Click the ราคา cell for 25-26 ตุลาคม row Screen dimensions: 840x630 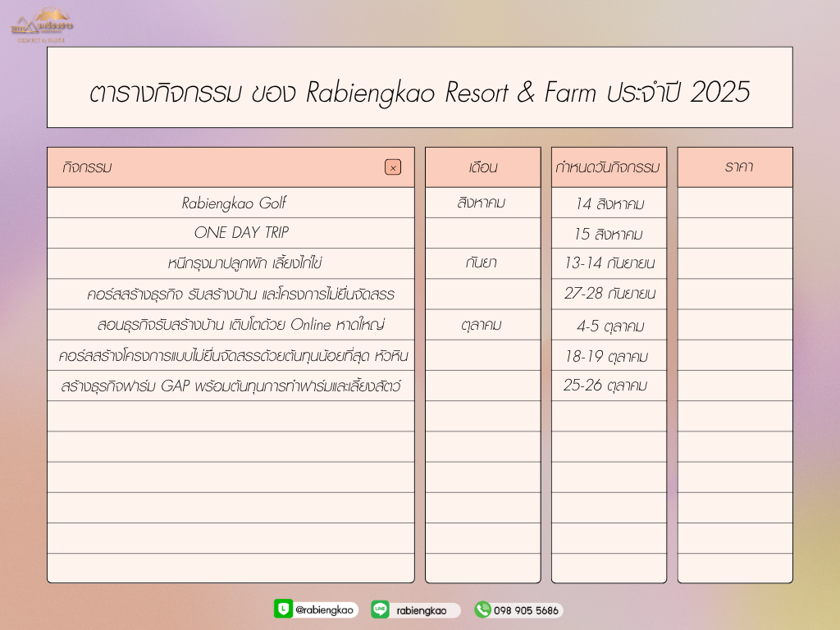click(735, 386)
